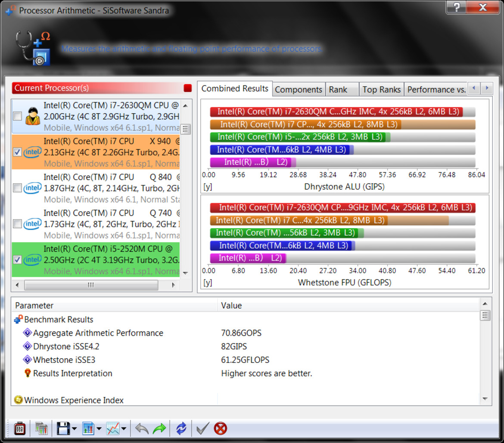The width and height of the screenshot is (504, 443).
Task: Click the results table vertical scrollbar thumb
Action: [x=485, y=316]
